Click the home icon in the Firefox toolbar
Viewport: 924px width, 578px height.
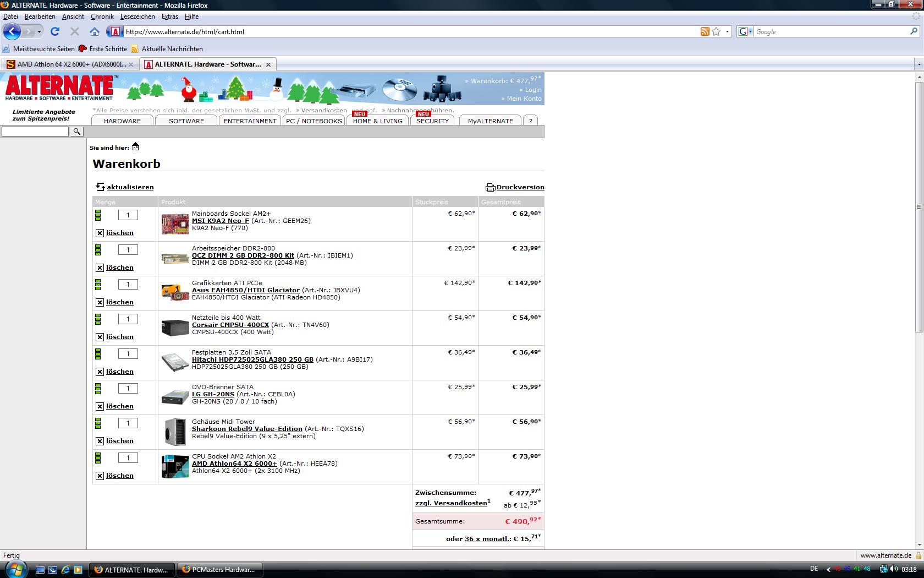point(95,31)
